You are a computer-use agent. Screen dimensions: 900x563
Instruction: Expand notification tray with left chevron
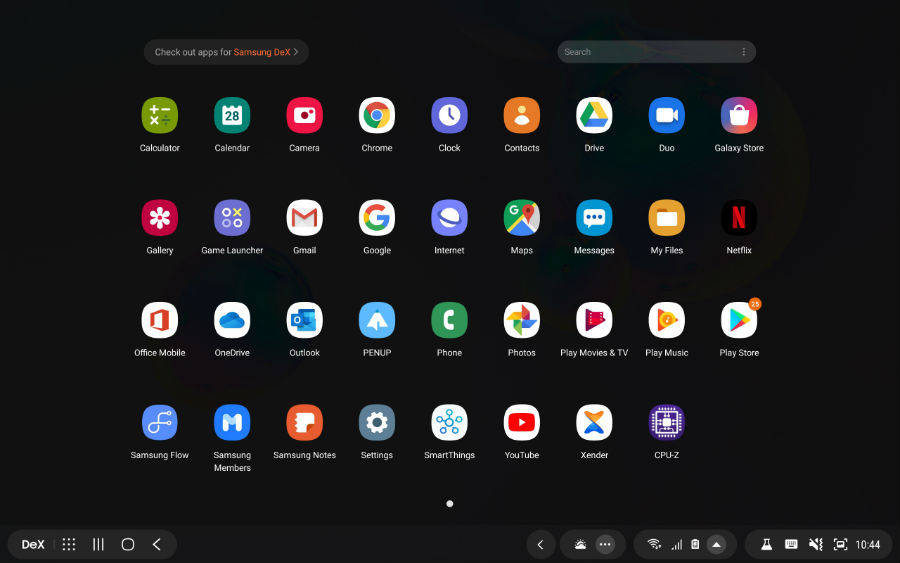540,544
